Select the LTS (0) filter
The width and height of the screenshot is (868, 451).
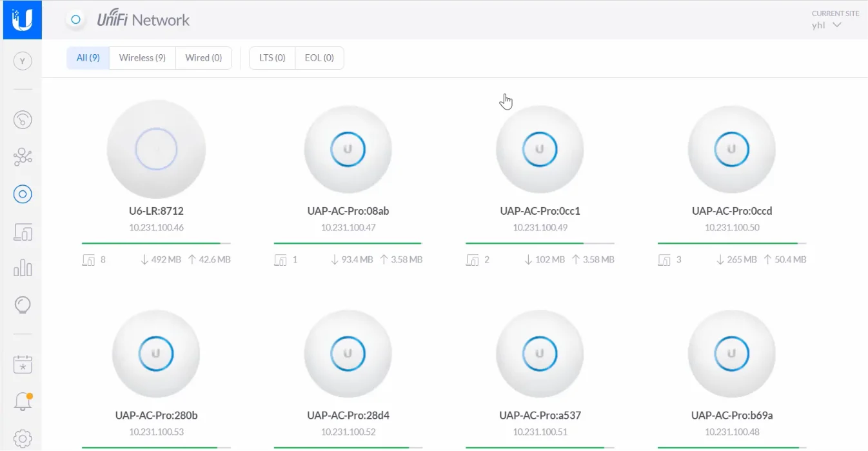[x=272, y=58]
